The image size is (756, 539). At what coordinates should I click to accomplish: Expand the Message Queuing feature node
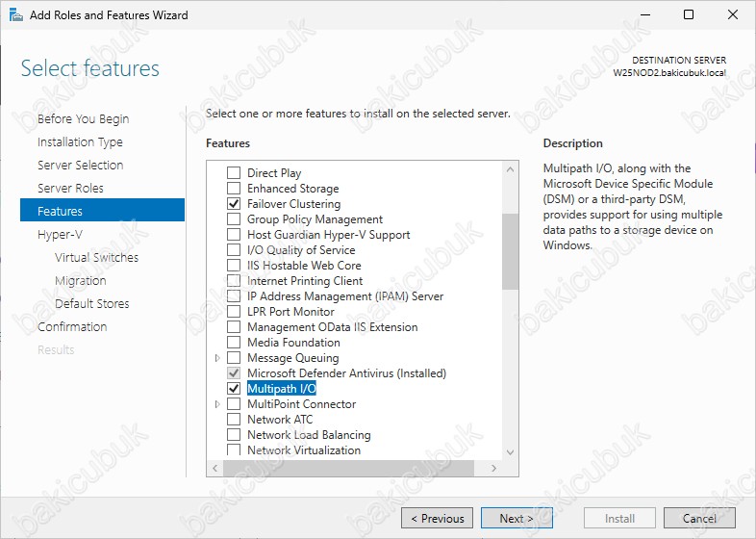pyautogui.click(x=217, y=358)
